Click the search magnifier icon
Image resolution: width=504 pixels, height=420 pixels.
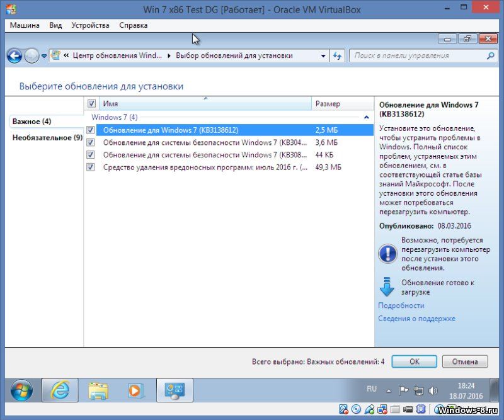[490, 55]
